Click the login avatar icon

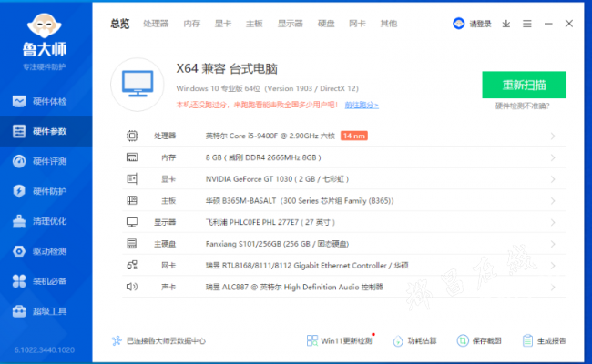[x=458, y=24]
